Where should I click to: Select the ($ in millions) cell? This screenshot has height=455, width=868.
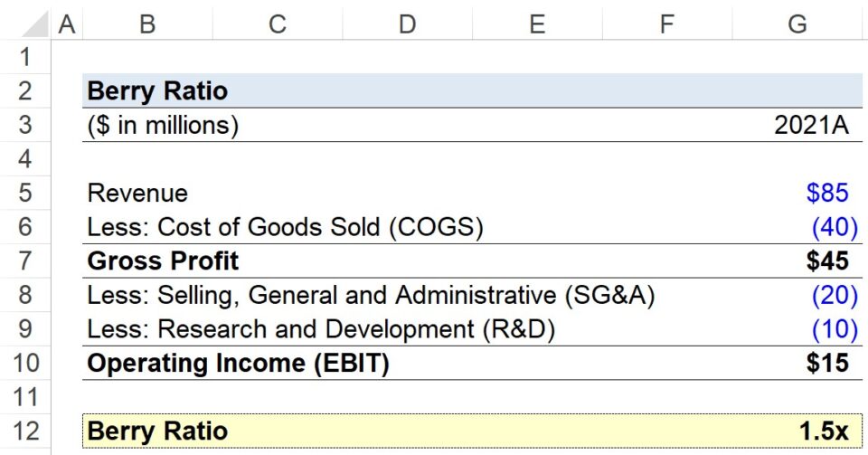pyautogui.click(x=163, y=126)
